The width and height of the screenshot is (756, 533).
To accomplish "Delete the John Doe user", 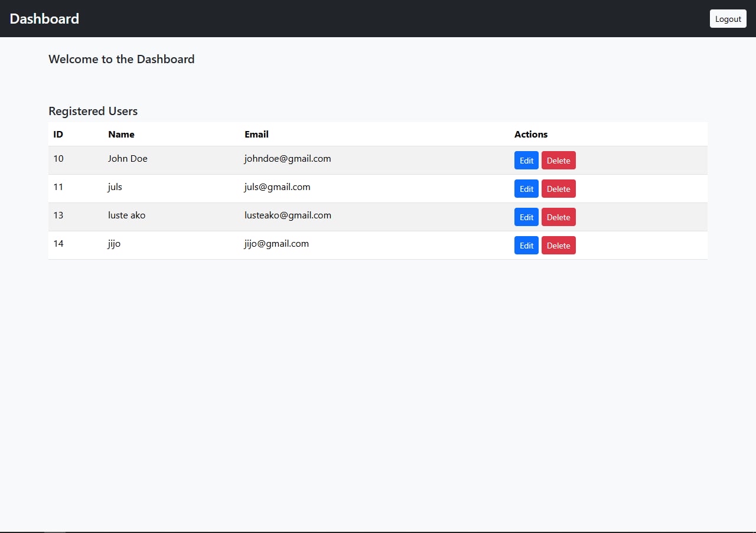I will pyautogui.click(x=558, y=161).
